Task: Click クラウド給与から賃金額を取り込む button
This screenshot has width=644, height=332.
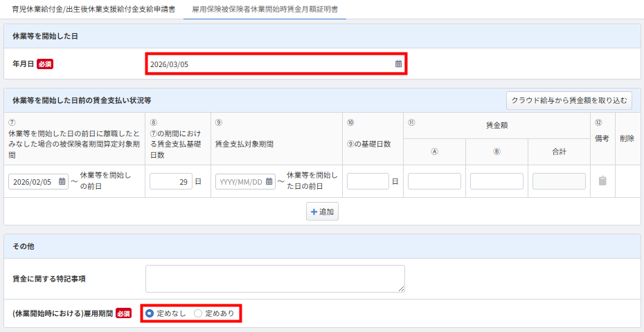Action: point(569,100)
